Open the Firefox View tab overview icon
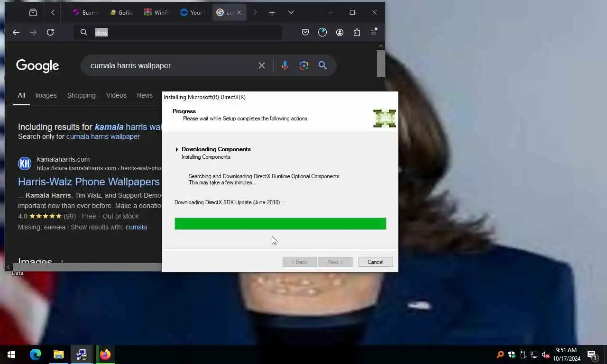This screenshot has height=364, width=607. (x=33, y=13)
